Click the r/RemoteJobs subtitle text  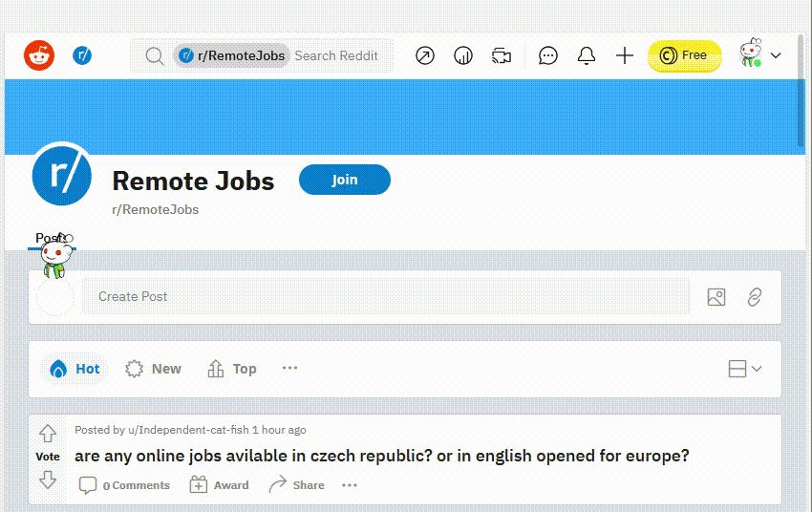[x=156, y=209]
